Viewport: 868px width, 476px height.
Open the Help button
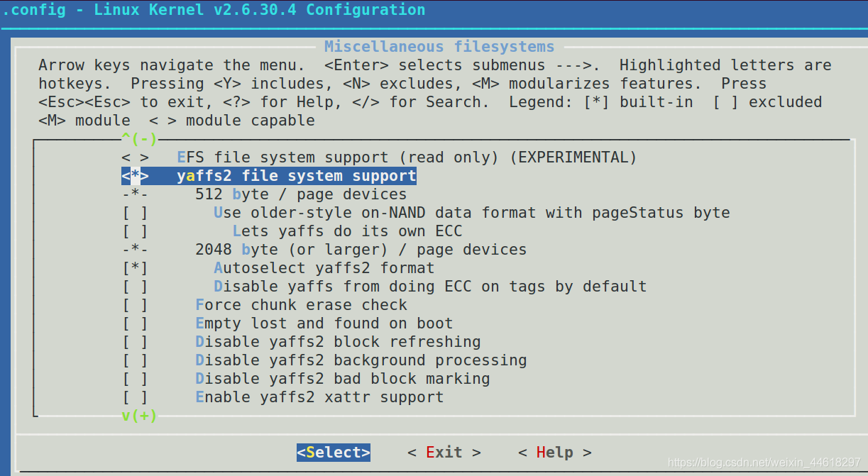tap(554, 453)
